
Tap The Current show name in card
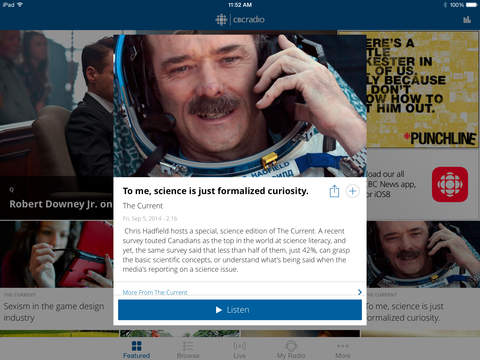click(x=143, y=206)
